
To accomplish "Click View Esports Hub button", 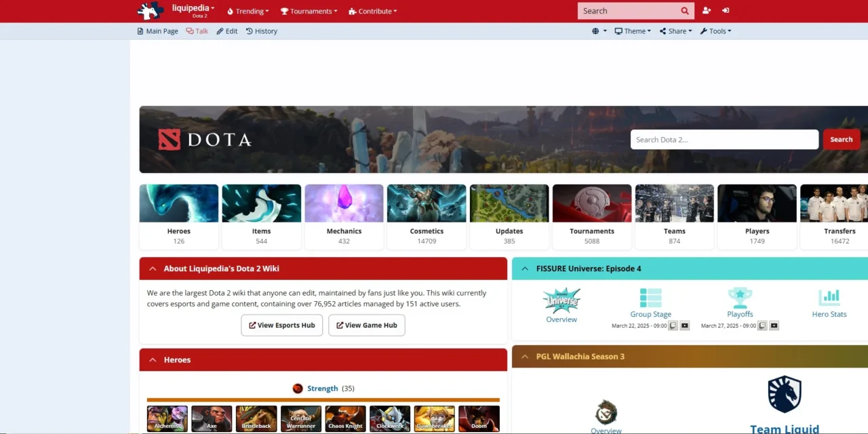I will [282, 325].
